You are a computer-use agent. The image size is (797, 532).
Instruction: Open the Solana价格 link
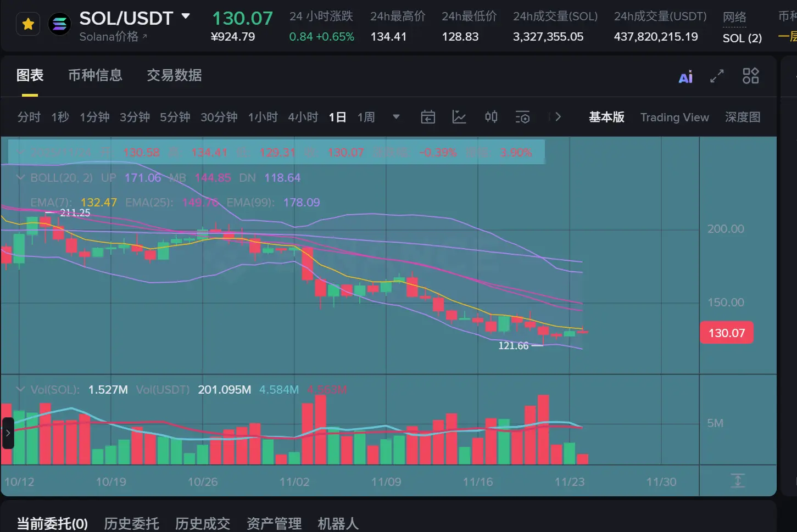[113, 37]
